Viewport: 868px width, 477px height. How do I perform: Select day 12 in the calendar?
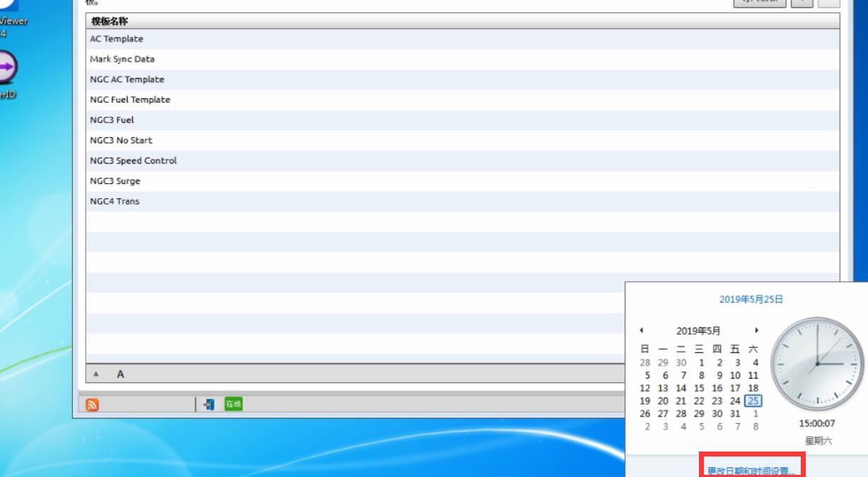645,388
